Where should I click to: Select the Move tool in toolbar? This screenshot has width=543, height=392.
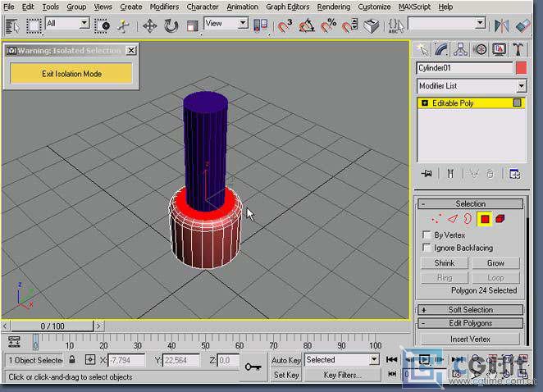[x=149, y=25]
